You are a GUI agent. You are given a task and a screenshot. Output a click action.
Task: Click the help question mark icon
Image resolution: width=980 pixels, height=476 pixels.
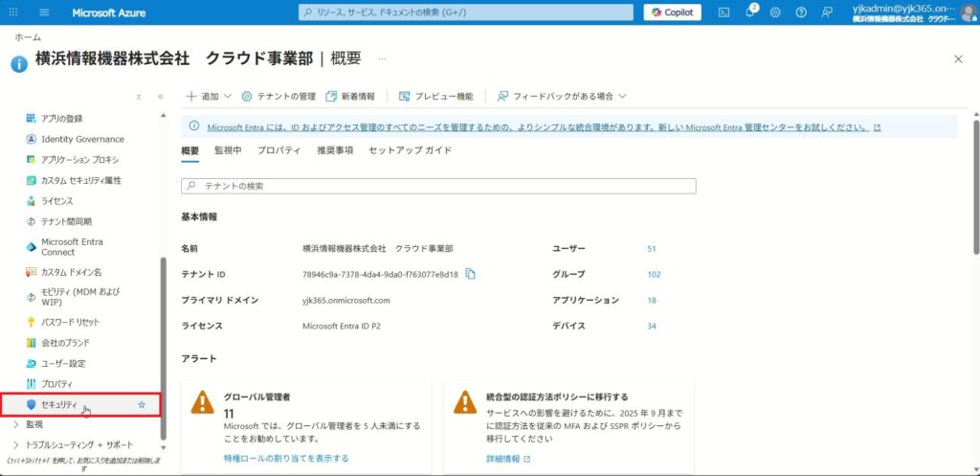(801, 12)
